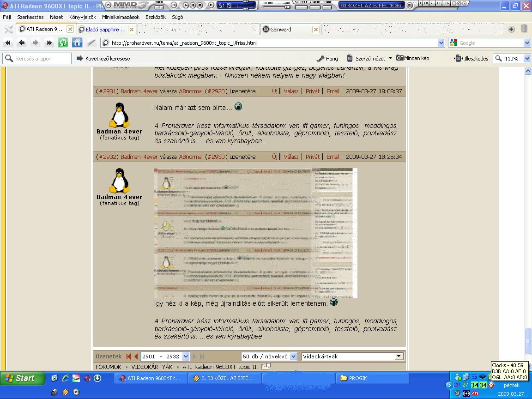Toggle Winamp SHUFFLE button
The image size is (532, 399).
click(301, 7)
